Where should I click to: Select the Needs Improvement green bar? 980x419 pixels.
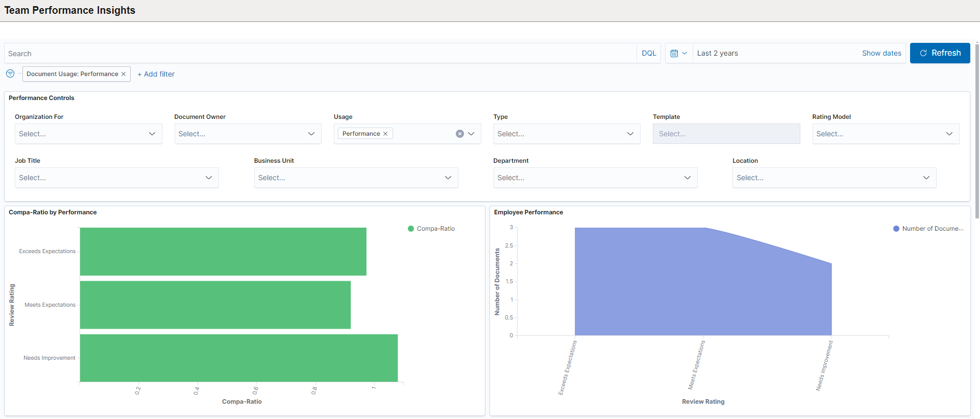click(x=239, y=358)
